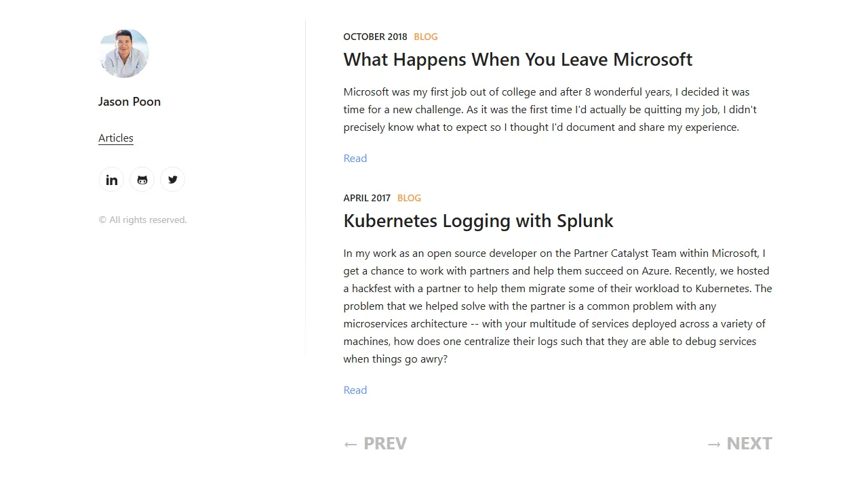
Task: Open the LinkedIn profile icon
Action: (x=111, y=180)
